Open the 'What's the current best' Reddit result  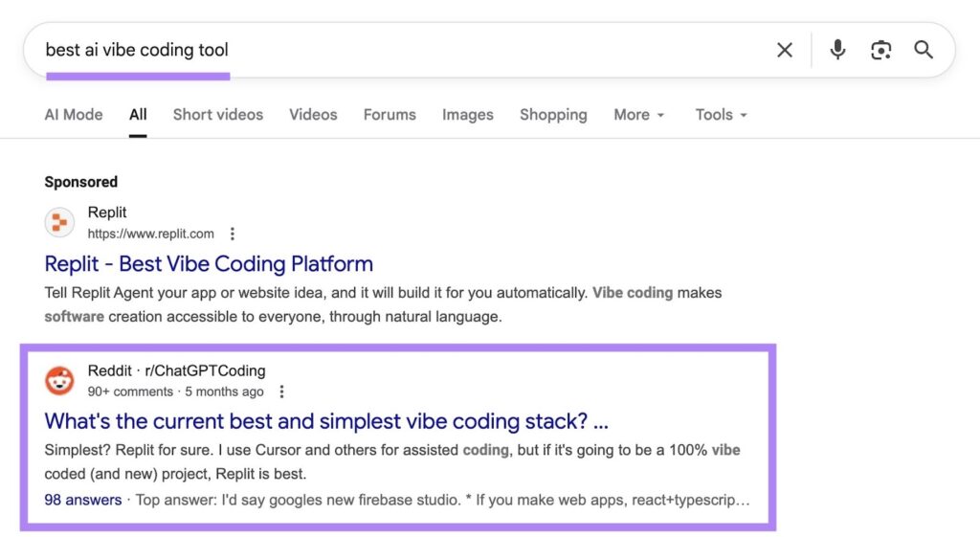pyautogui.click(x=326, y=421)
